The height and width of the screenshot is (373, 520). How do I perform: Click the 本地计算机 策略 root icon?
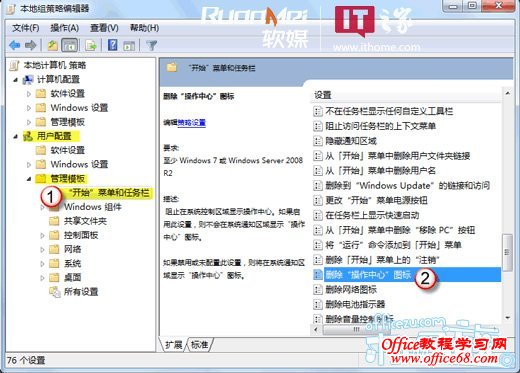[x=14, y=65]
